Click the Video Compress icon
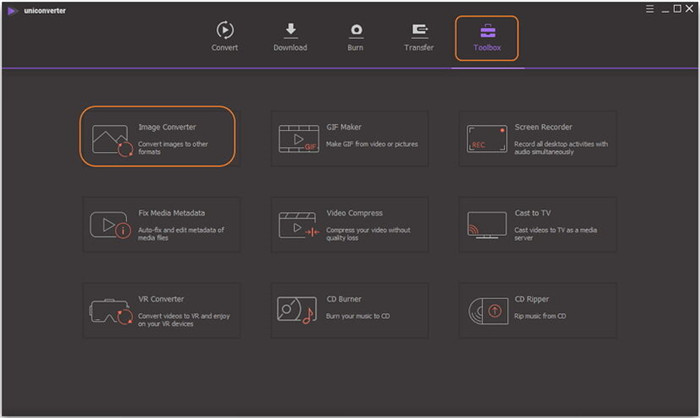700x418 pixels. (297, 224)
